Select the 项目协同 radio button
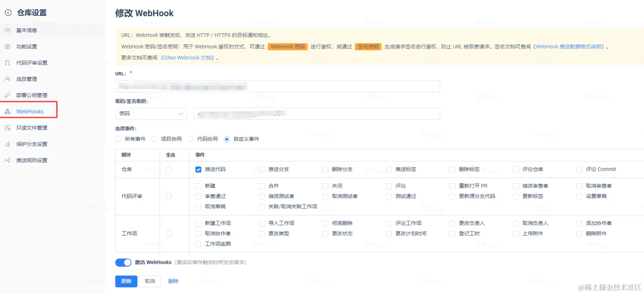644x294 pixels. tap(155, 139)
